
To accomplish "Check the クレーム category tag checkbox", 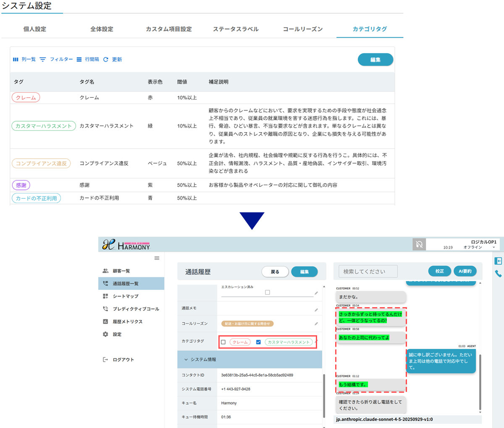I will pos(223,342).
